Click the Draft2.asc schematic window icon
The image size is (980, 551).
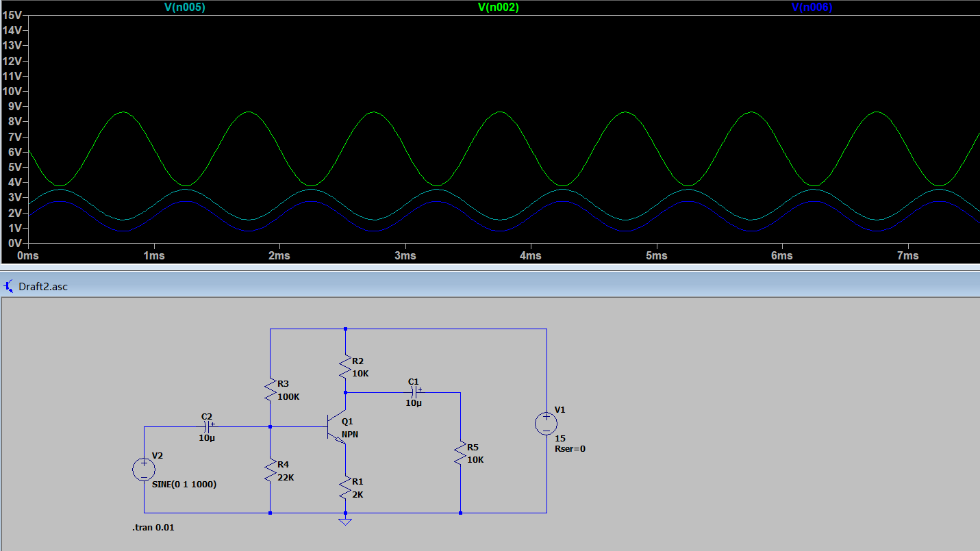click(x=10, y=286)
